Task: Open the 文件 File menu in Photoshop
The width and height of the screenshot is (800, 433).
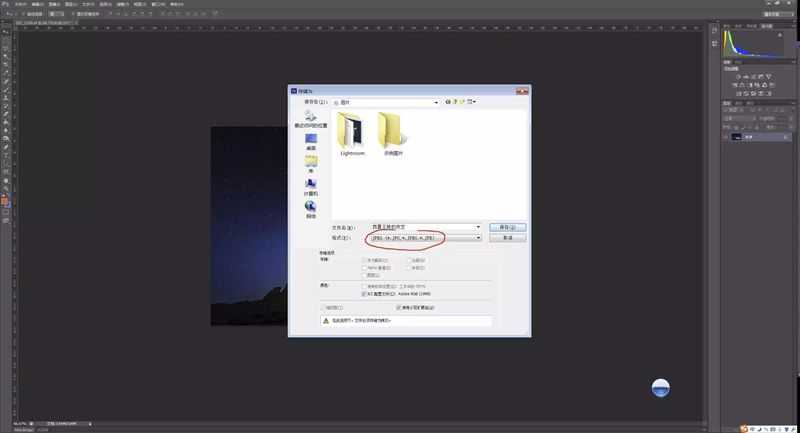Action: (x=21, y=4)
